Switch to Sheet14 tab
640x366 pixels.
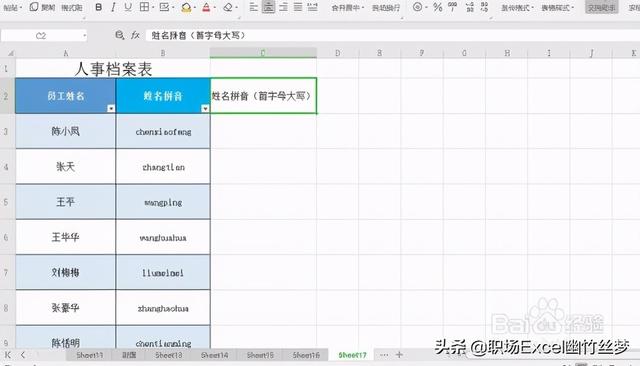click(214, 355)
